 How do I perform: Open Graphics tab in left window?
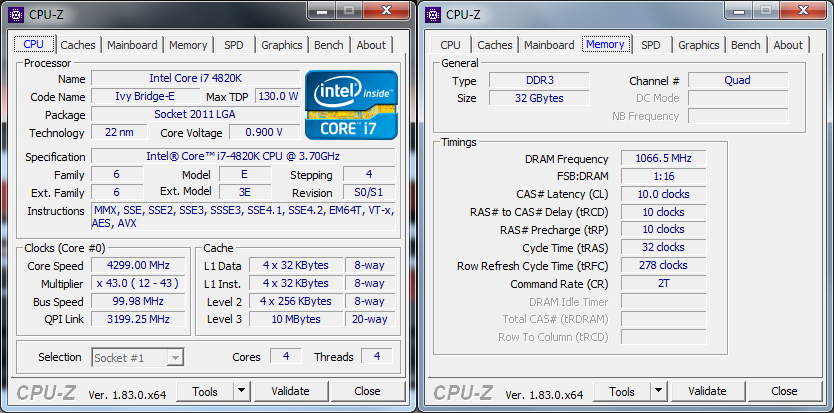tap(281, 45)
